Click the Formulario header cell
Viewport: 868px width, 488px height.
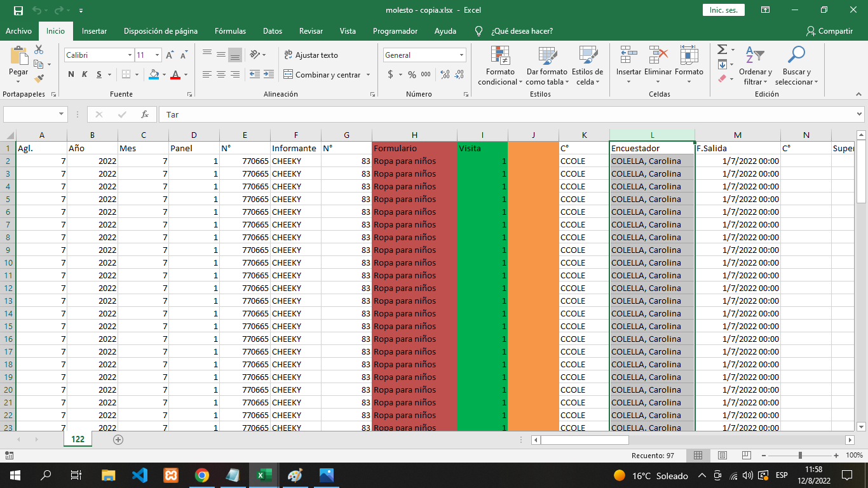(x=414, y=148)
